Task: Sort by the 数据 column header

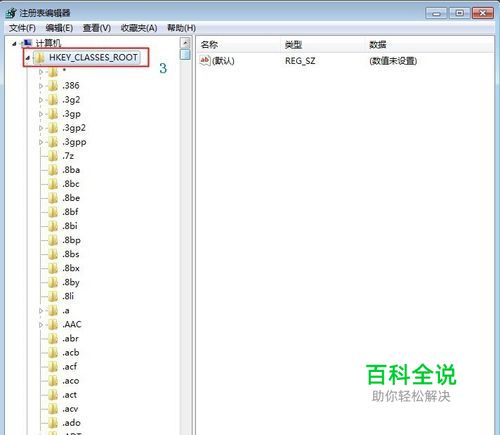Action: click(x=430, y=45)
